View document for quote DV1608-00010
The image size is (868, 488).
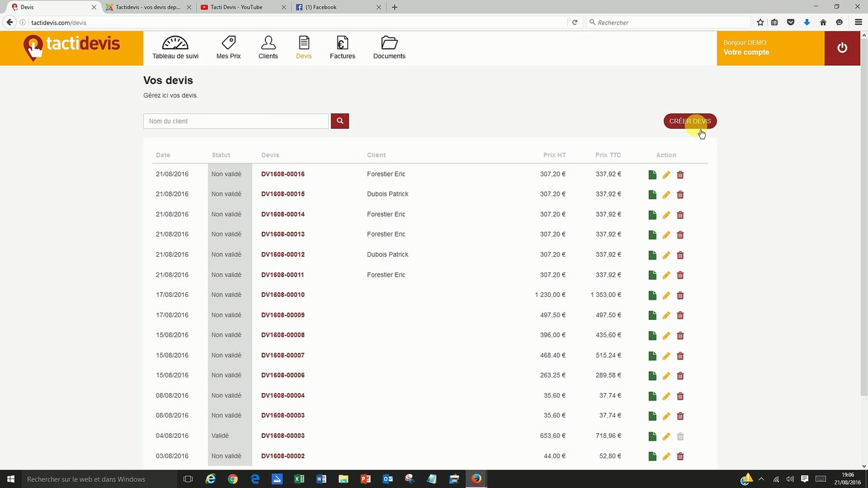(x=652, y=296)
